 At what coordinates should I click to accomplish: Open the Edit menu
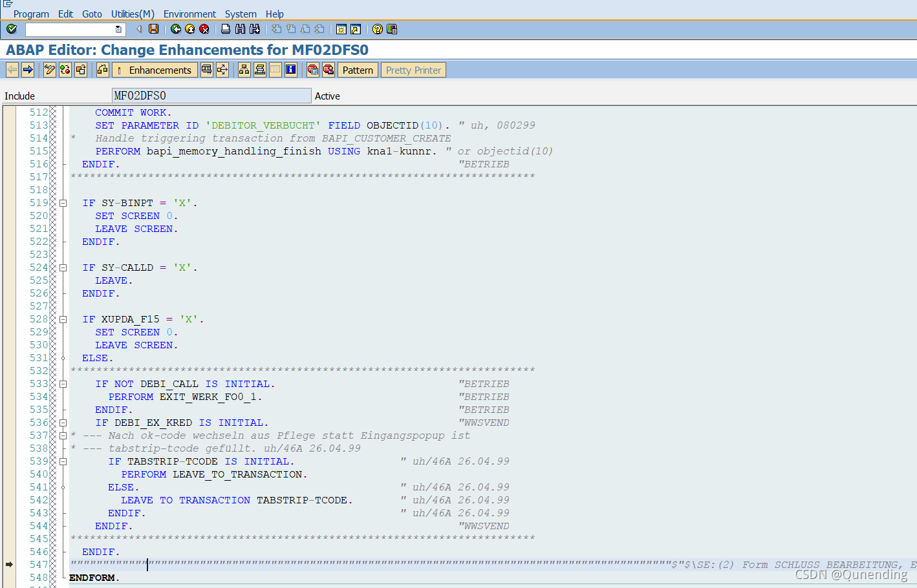[x=65, y=14]
